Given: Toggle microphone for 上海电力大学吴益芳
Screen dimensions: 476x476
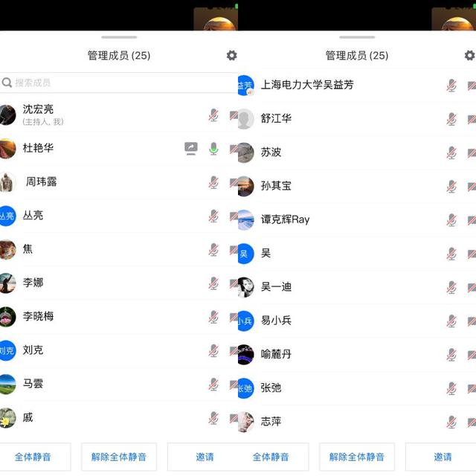Looking at the screenshot, I should click(x=451, y=86).
